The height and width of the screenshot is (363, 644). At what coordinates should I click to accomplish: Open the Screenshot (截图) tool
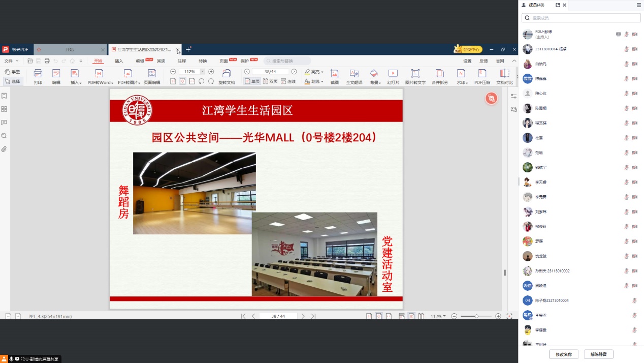click(x=335, y=76)
